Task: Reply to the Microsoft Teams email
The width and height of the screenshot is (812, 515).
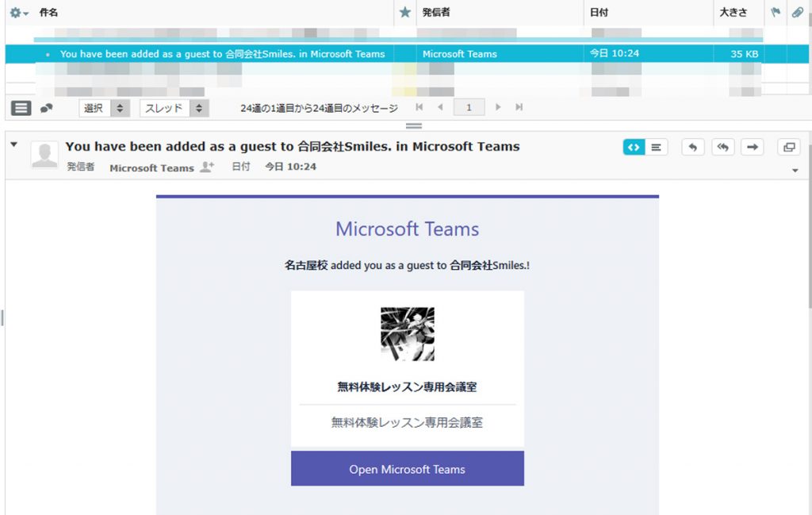Action: [693, 147]
